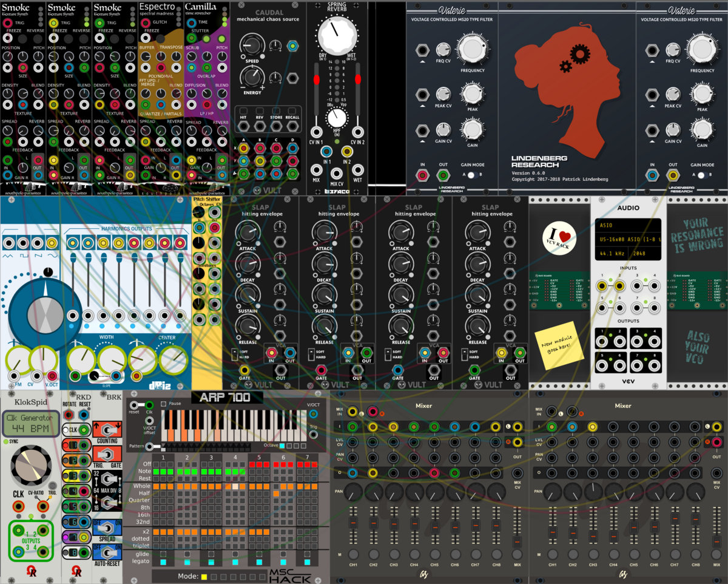This screenshot has width=728, height=584.
Task: Mute CH1 on the left Mixer
Action: 353,554
